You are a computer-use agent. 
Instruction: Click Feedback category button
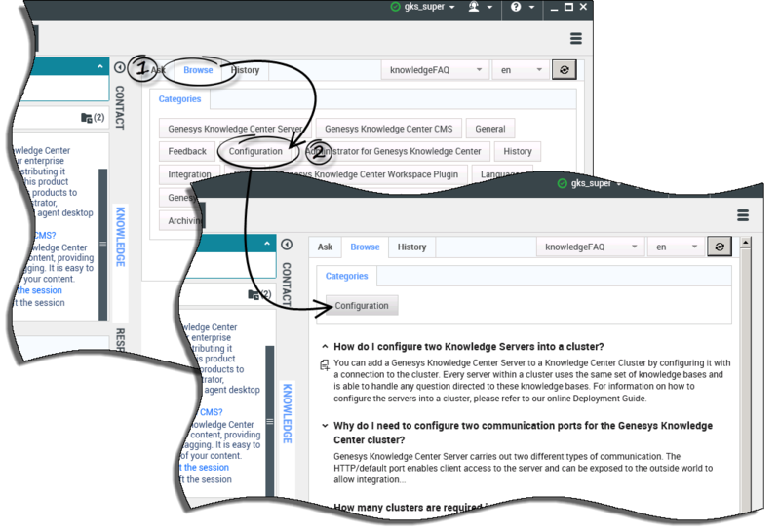[187, 151]
